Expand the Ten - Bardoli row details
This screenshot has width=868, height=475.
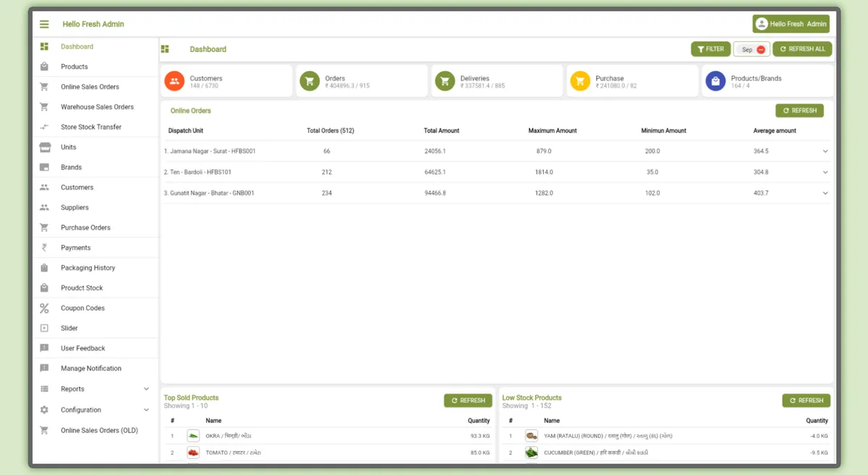(825, 172)
